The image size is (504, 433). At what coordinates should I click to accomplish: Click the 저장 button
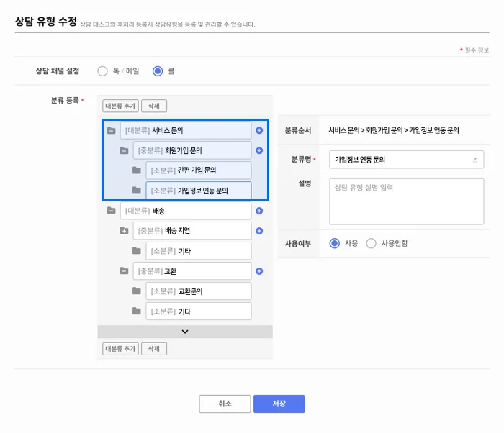(x=279, y=404)
